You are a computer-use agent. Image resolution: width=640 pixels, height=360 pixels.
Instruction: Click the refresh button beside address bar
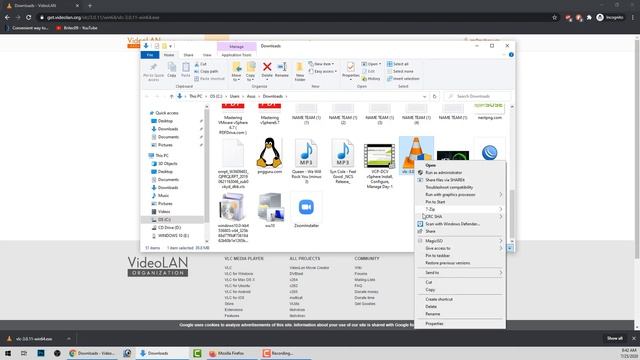[x=434, y=96]
